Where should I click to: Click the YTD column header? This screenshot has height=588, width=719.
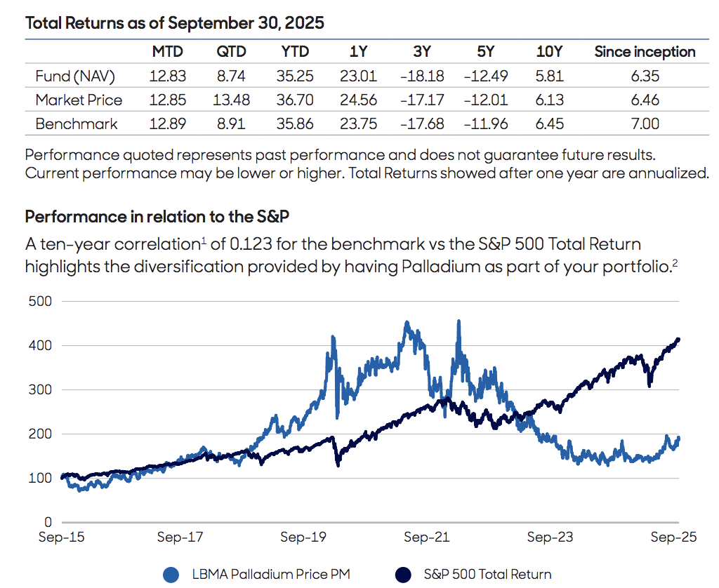[296, 52]
